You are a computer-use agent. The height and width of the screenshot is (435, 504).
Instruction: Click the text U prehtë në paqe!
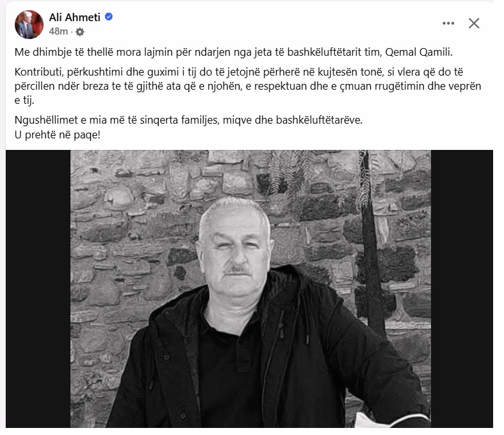pyautogui.click(x=58, y=135)
